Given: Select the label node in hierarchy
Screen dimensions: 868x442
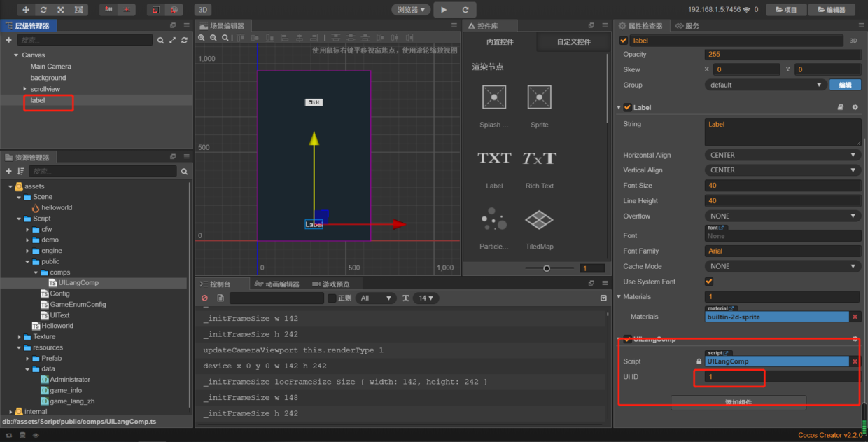Looking at the screenshot, I should [x=38, y=100].
